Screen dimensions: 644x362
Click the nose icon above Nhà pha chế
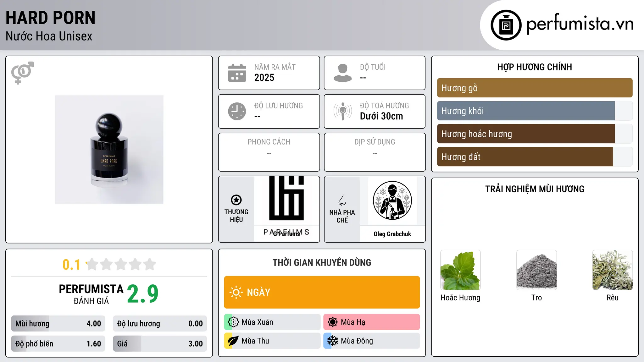pyautogui.click(x=342, y=200)
